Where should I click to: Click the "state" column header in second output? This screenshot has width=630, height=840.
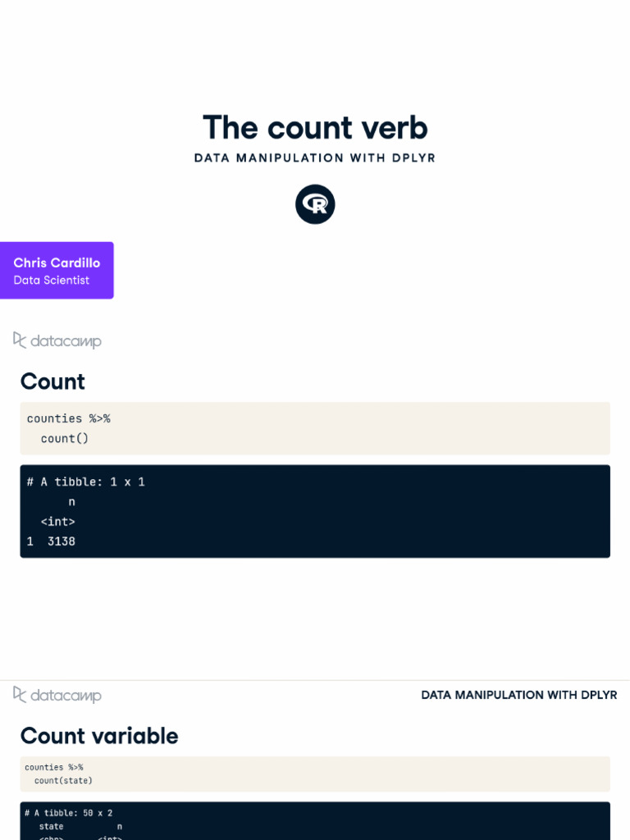(51, 826)
